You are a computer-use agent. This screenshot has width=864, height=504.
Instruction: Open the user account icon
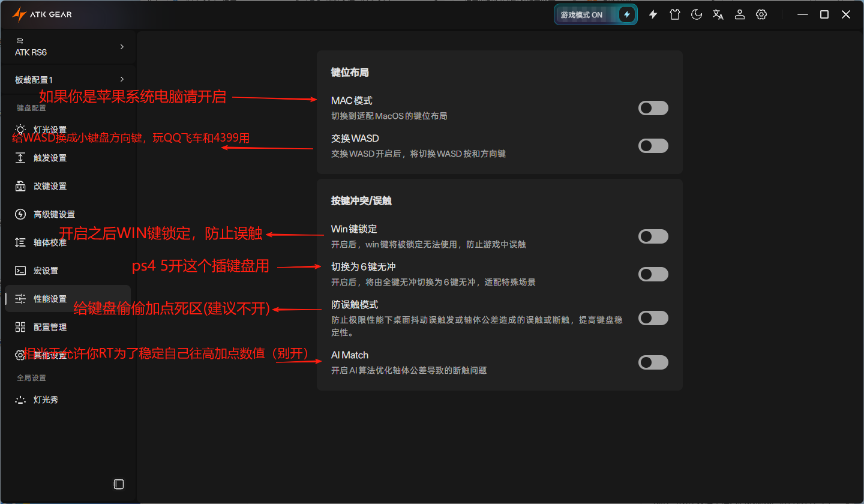pos(740,14)
